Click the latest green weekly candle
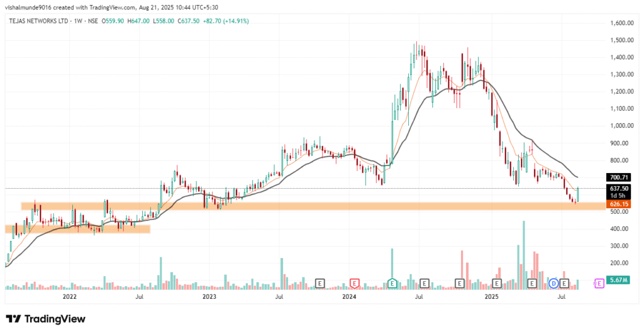The image size is (644, 334). pyautogui.click(x=578, y=195)
